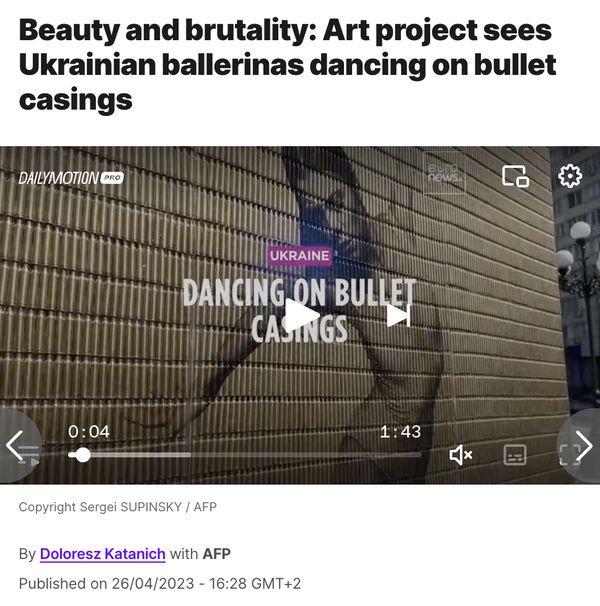This screenshot has width=600, height=606.
Task: Open author Doloresz Katanich's page
Action: tap(102, 554)
